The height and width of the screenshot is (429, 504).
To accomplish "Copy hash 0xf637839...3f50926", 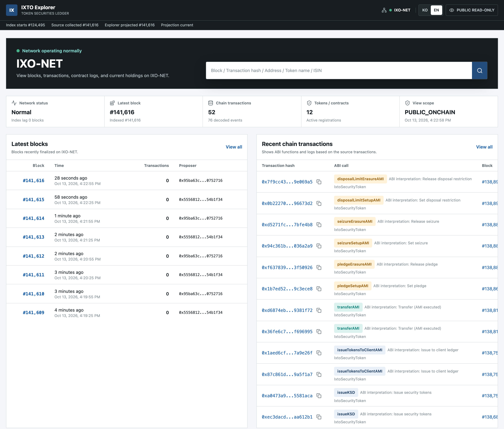I will click(319, 267).
